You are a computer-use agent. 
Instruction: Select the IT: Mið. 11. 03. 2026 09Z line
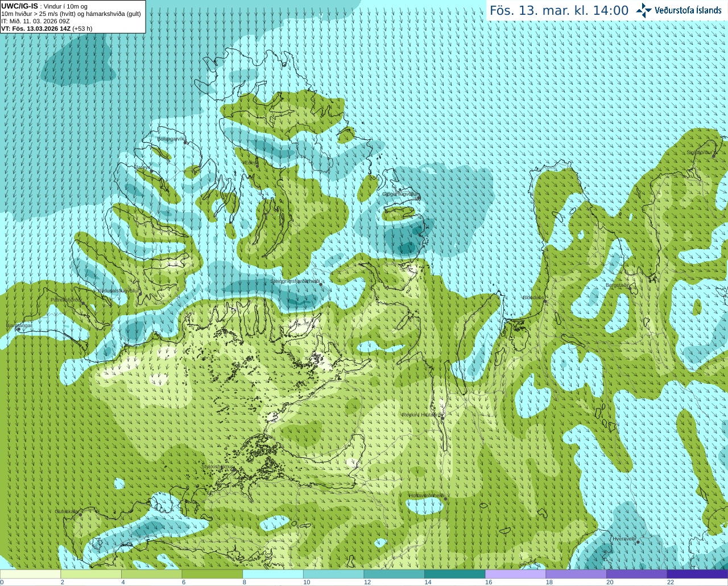pos(35,21)
